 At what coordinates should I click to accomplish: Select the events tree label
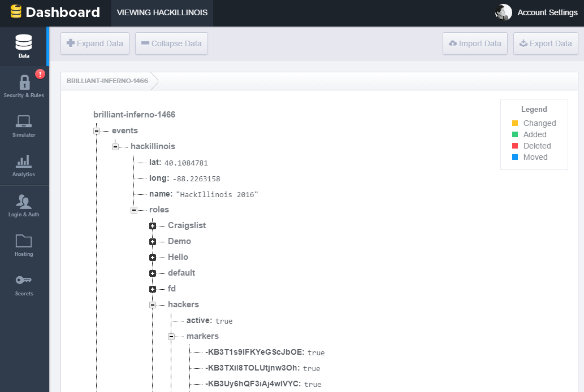click(x=125, y=130)
